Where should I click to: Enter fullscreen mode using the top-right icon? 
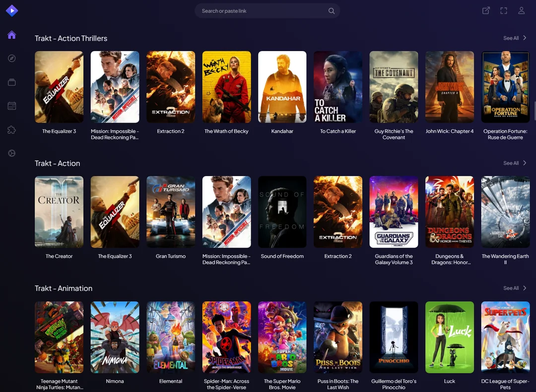(x=504, y=11)
